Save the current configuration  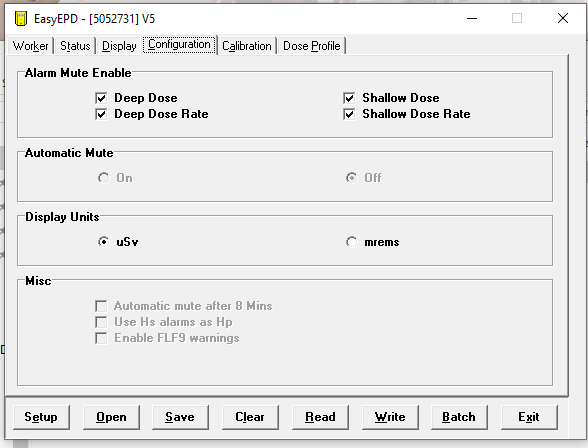pyautogui.click(x=180, y=417)
